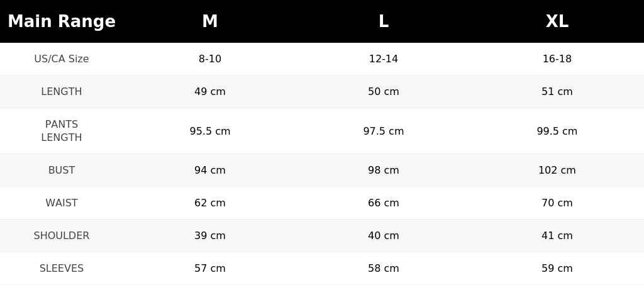The width and height of the screenshot is (644, 285).
Task: Select the 50 cm length cell
Action: (x=383, y=92)
